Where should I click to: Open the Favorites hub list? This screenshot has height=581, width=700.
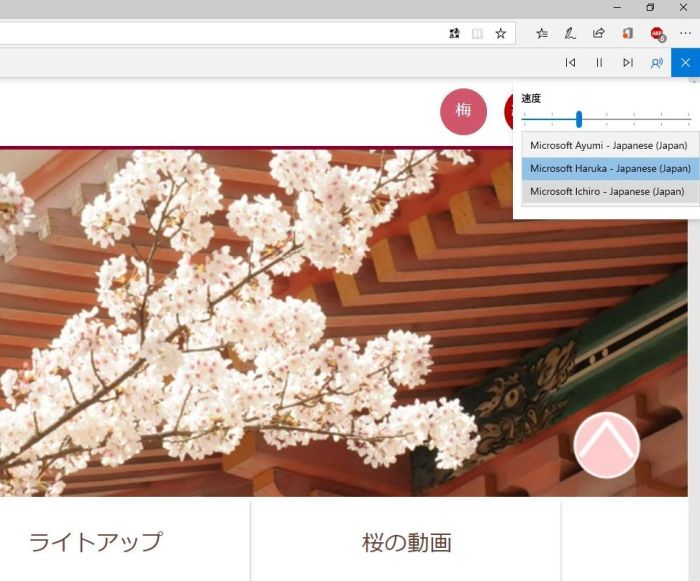tap(542, 33)
